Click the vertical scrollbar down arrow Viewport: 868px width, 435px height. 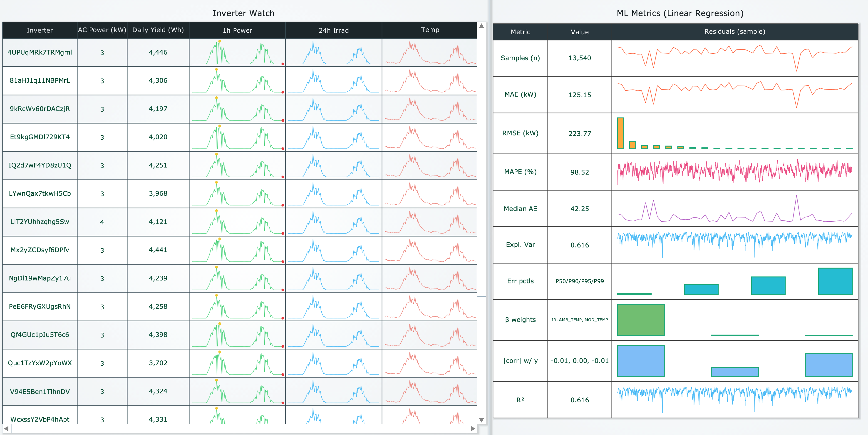(x=481, y=420)
